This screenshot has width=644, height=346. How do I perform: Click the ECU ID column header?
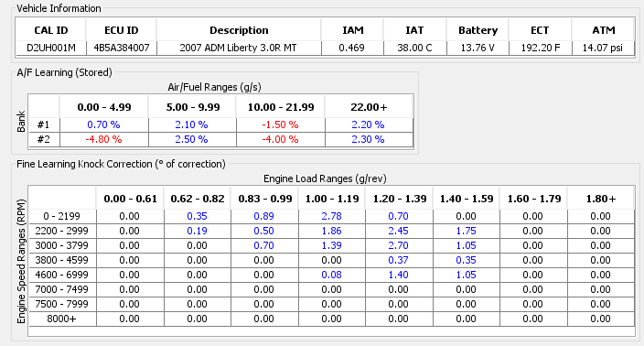pyautogui.click(x=121, y=30)
